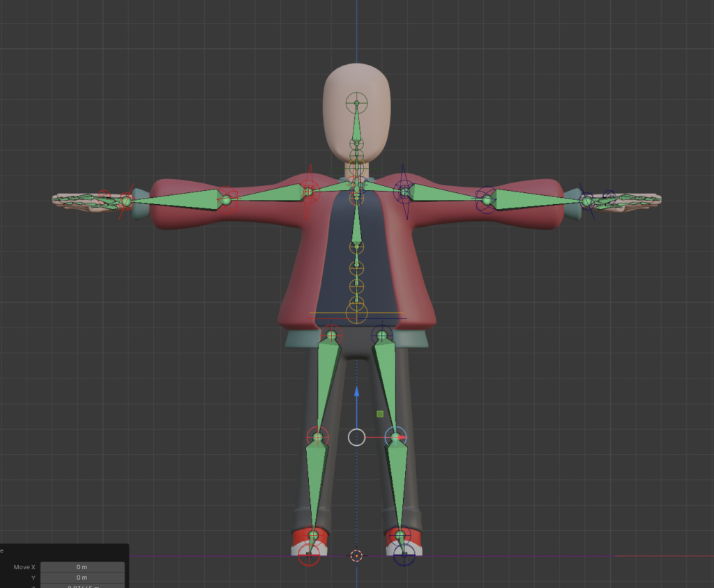Select the thigh bone below the blue hip joint

point(386,380)
